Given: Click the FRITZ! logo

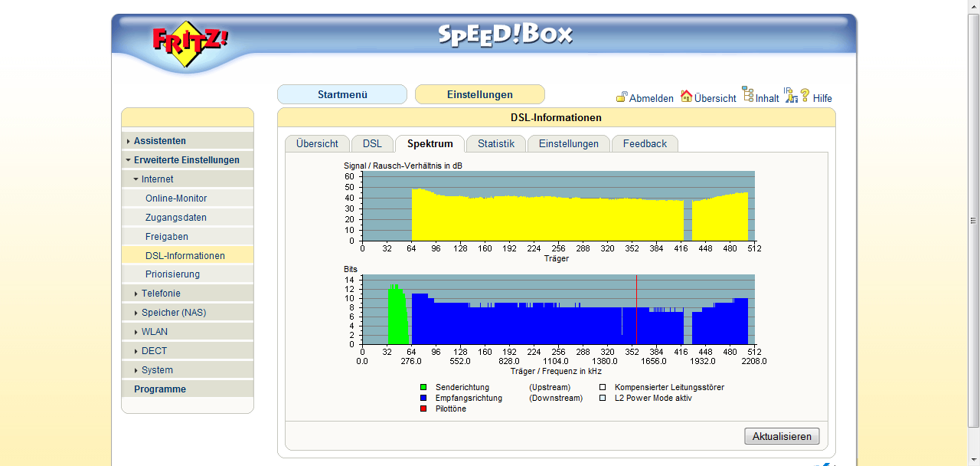Looking at the screenshot, I should tap(189, 44).
